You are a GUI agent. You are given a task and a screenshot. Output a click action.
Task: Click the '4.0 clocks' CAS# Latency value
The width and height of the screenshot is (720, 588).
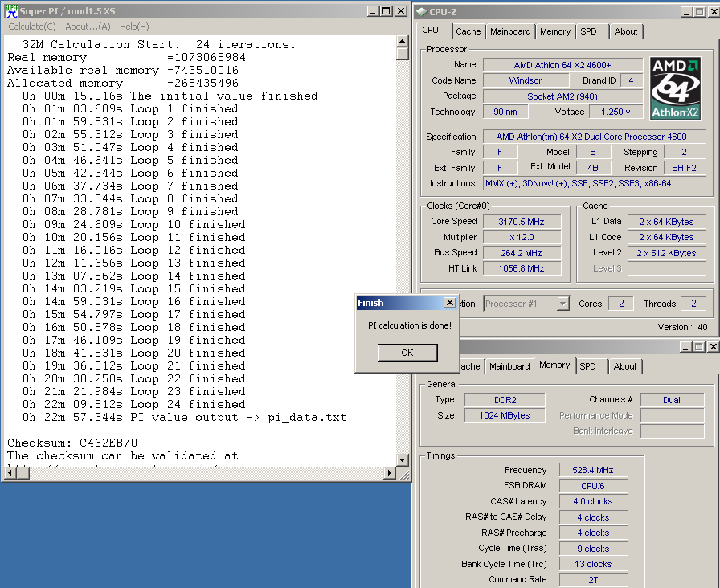(x=593, y=501)
